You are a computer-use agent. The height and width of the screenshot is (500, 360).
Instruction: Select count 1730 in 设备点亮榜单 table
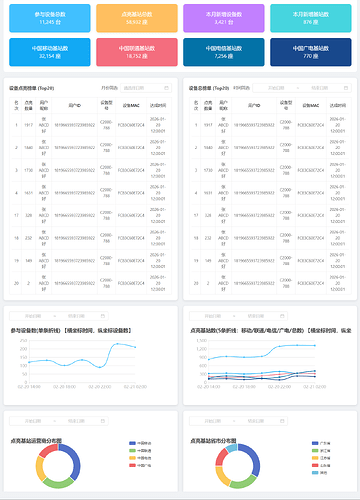[28, 170]
